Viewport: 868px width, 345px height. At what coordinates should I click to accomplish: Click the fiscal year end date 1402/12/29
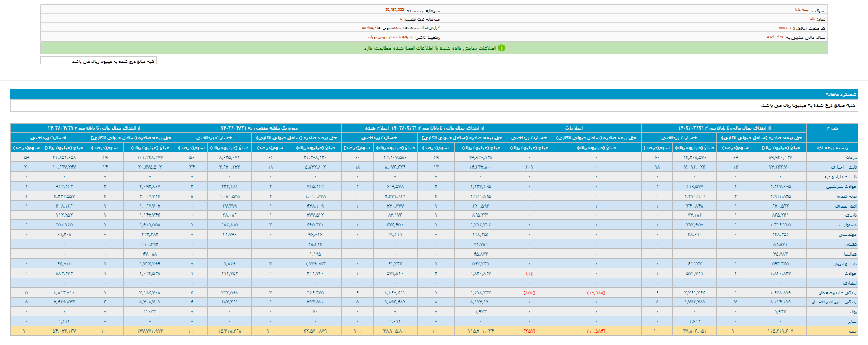776,38
